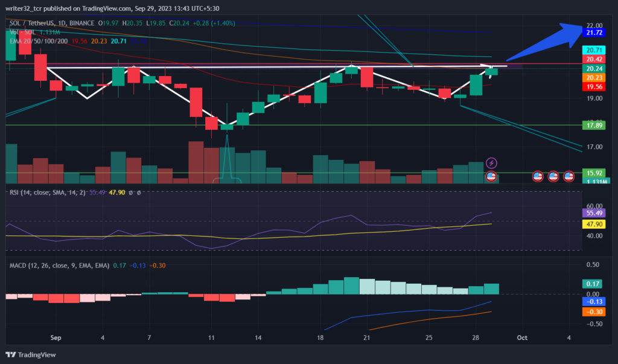Click the high value H20.35

pos(132,24)
